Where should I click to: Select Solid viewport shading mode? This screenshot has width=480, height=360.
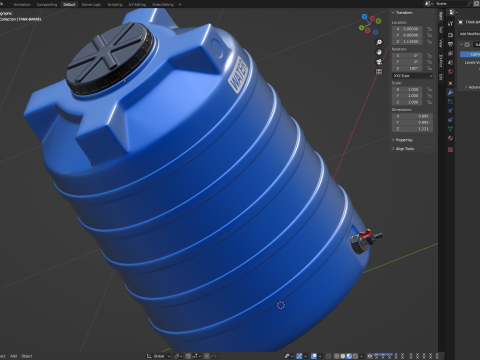click(x=343, y=356)
